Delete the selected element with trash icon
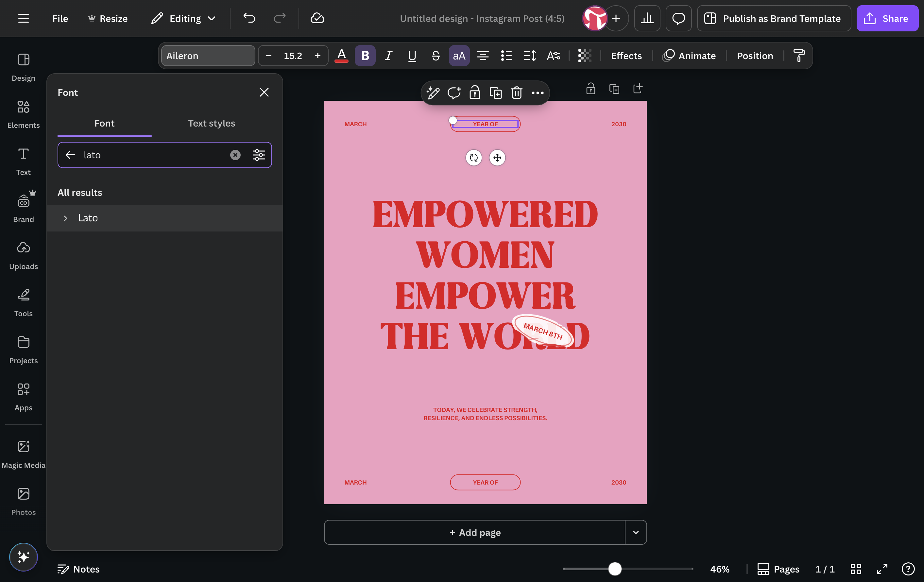 pyautogui.click(x=517, y=93)
